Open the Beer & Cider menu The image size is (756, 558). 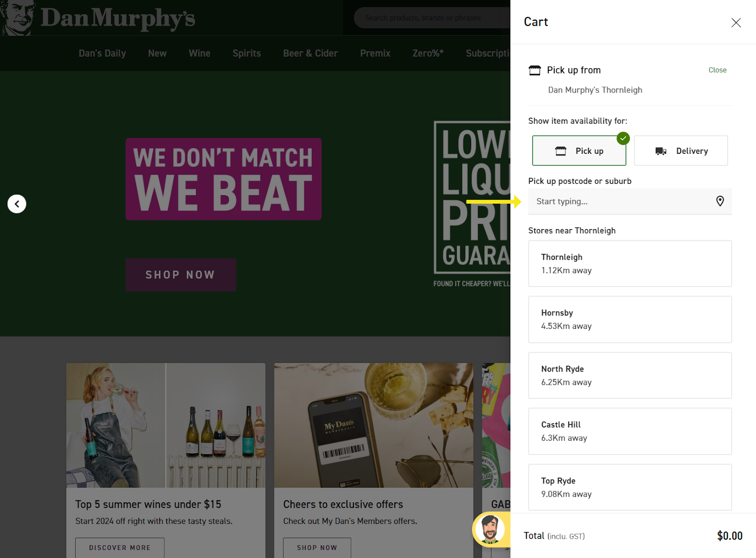(310, 53)
